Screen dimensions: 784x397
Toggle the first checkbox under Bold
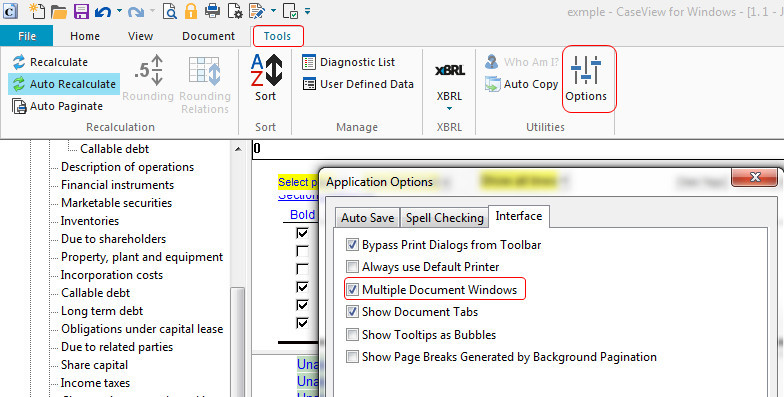[x=302, y=233]
